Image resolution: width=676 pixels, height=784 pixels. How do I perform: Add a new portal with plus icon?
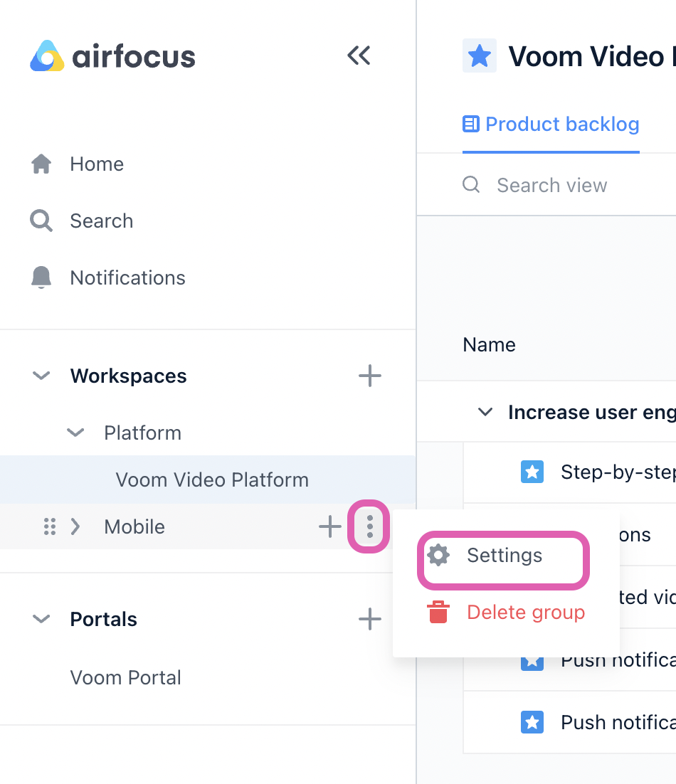[x=370, y=619]
